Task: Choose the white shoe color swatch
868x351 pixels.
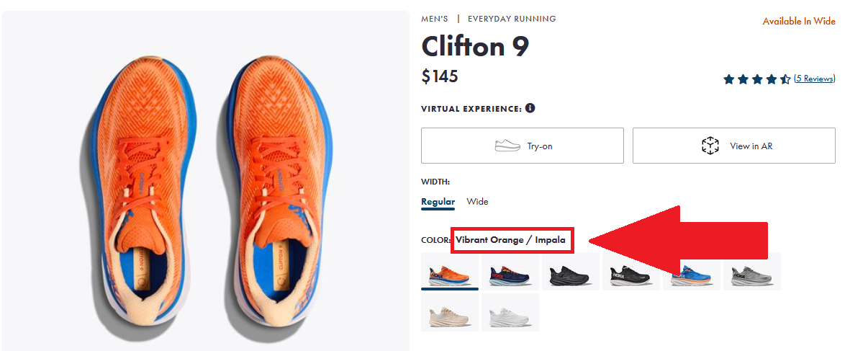Action: [x=510, y=313]
